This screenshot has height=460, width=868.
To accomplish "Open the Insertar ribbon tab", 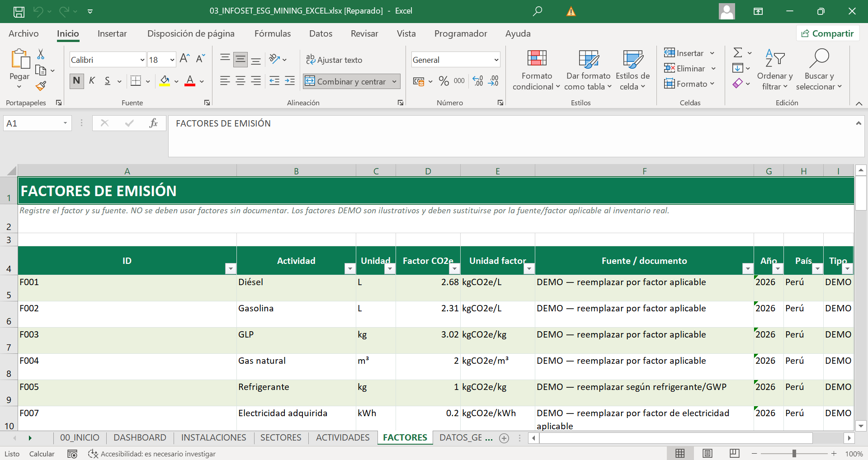I will click(x=112, y=33).
